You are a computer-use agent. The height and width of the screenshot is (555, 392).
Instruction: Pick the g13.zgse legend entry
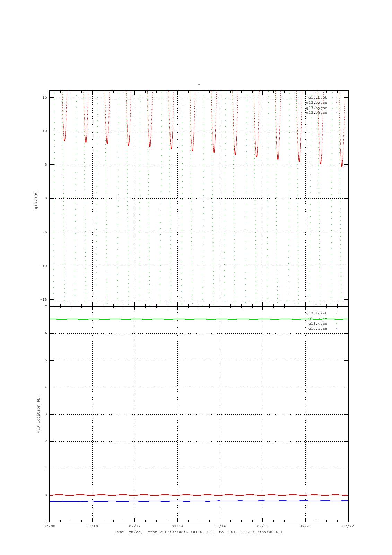point(318,328)
